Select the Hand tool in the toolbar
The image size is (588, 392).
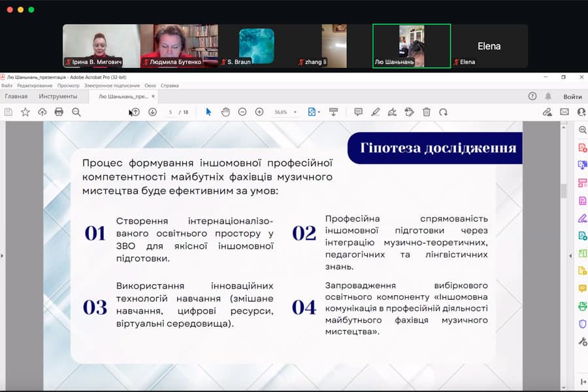tap(225, 112)
